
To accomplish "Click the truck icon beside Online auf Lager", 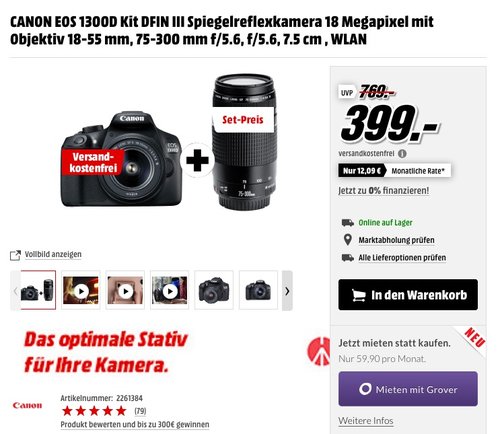I will pyautogui.click(x=348, y=222).
